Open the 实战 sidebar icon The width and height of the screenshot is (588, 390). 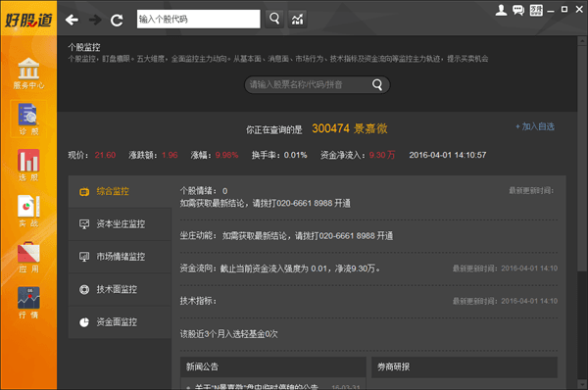[x=28, y=211]
